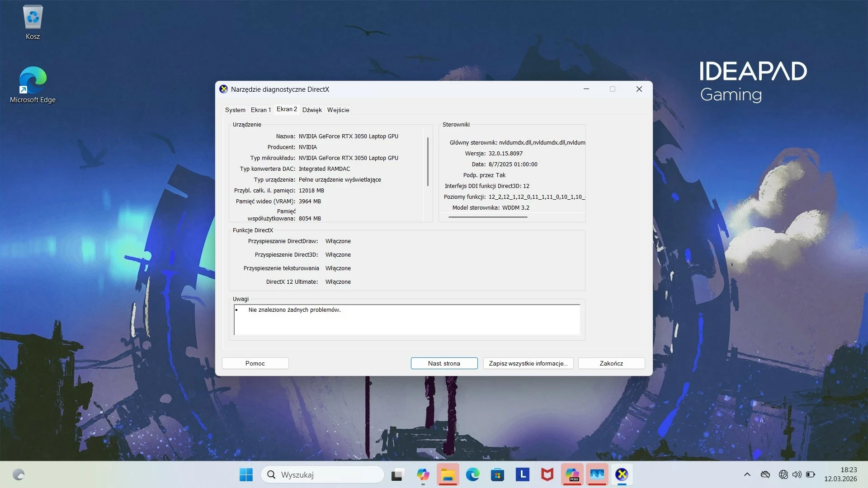The image size is (868, 488).
Task: Select the active DirectX diagnostic taskbar icon
Action: click(622, 474)
